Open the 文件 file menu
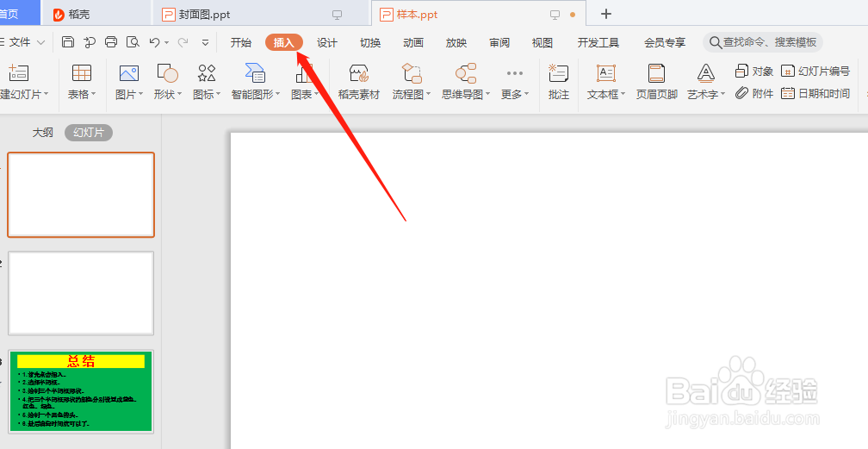Image resolution: width=868 pixels, height=449 pixels. pos(24,42)
